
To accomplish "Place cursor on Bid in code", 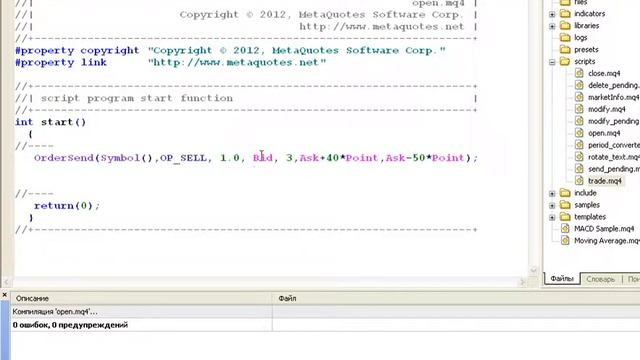I will click(262, 158).
